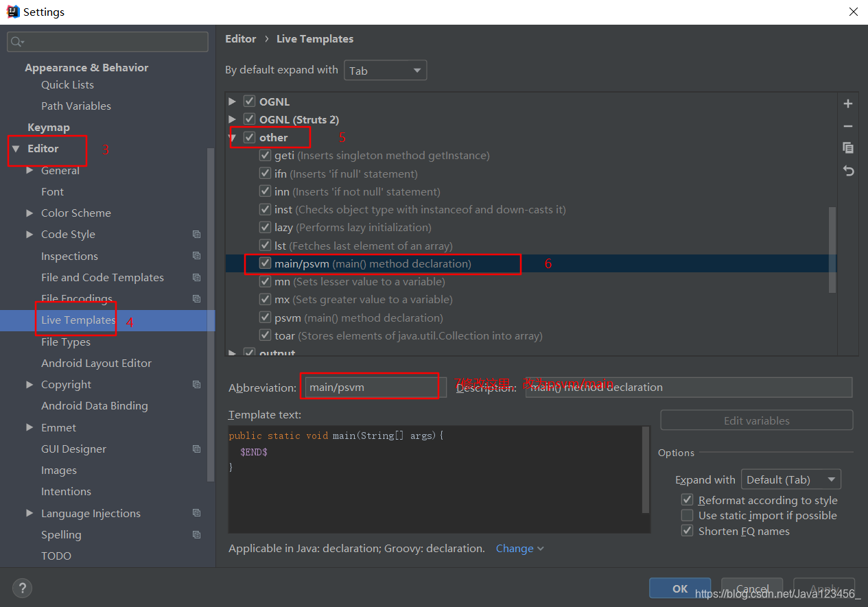The width and height of the screenshot is (868, 607).
Task: Click the add template plus icon
Action: point(848,104)
